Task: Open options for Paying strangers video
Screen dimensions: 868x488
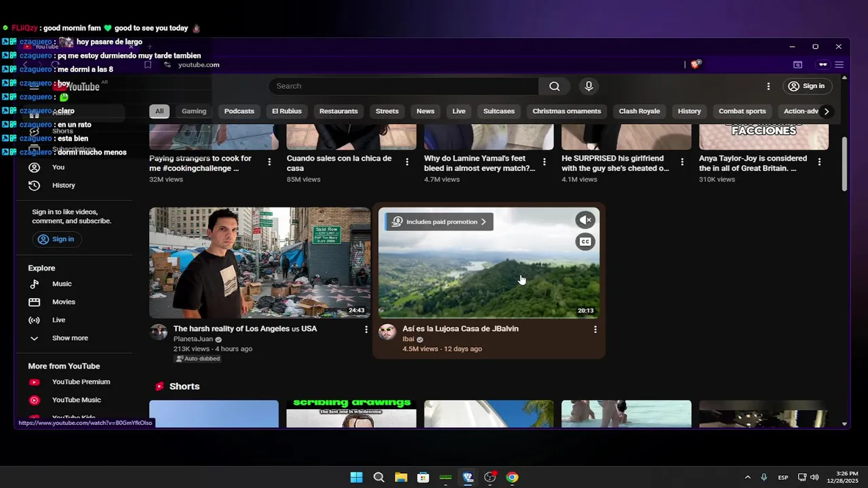Action: click(269, 162)
